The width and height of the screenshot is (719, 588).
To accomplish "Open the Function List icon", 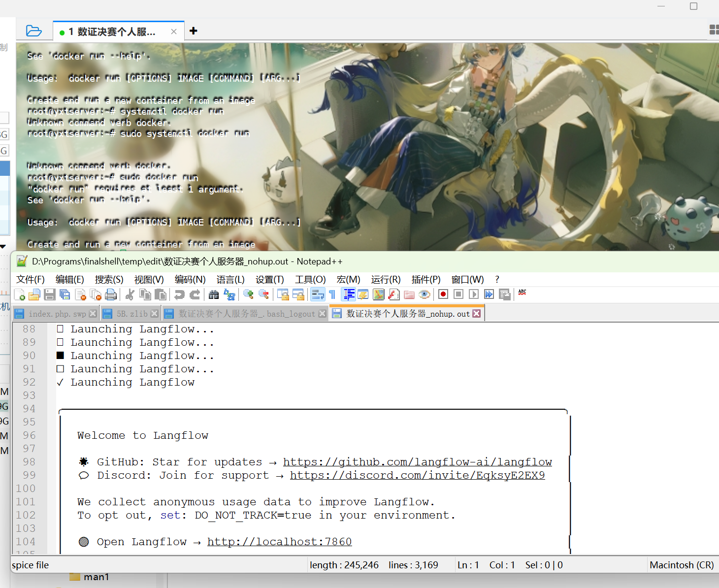I will 394,294.
